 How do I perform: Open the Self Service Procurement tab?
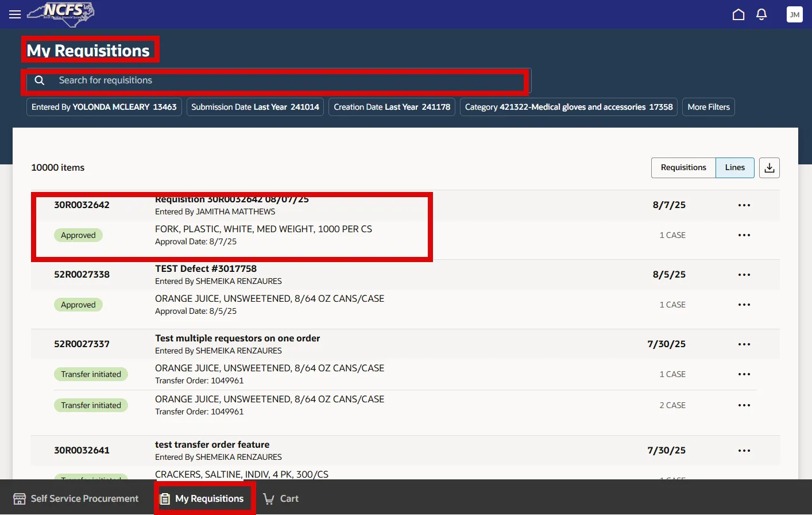[76, 498]
